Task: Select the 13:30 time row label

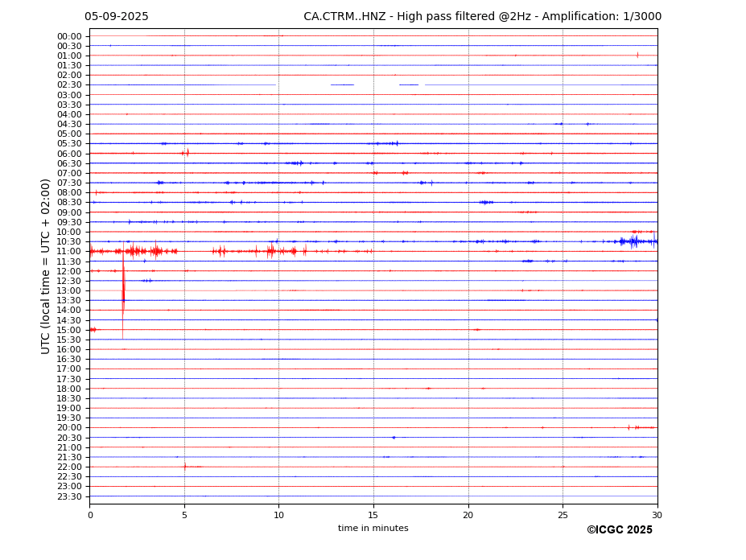Action: [x=69, y=301]
